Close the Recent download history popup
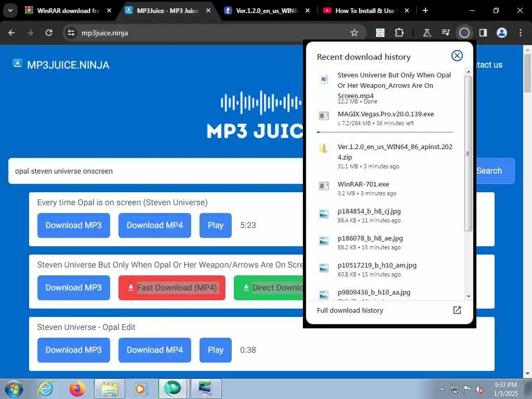Image resolution: width=532 pixels, height=399 pixels. point(457,56)
